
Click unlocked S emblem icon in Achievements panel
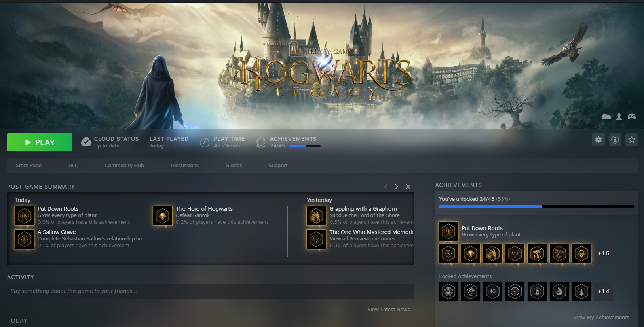[448, 253]
